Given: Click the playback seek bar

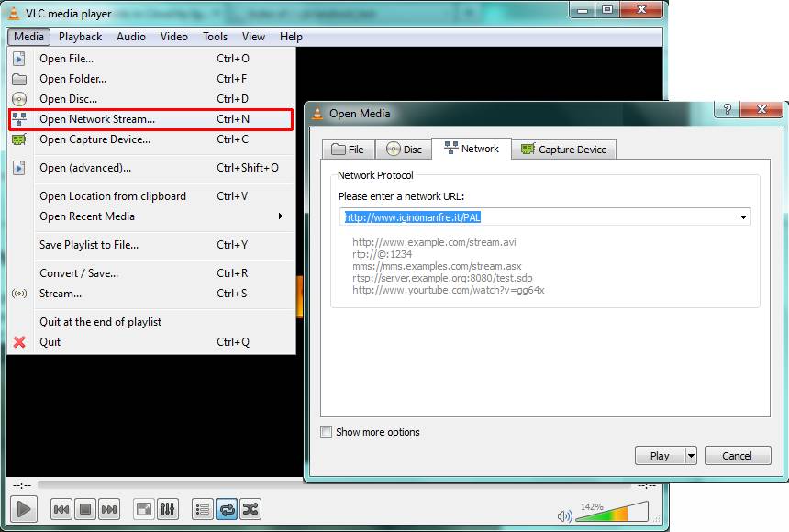Looking at the screenshot, I should (x=334, y=484).
